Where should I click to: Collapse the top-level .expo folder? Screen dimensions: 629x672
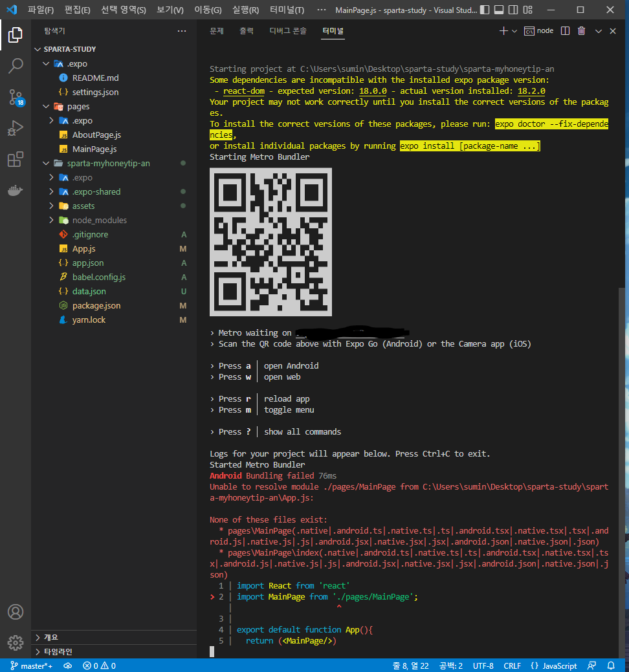coord(114,63)
